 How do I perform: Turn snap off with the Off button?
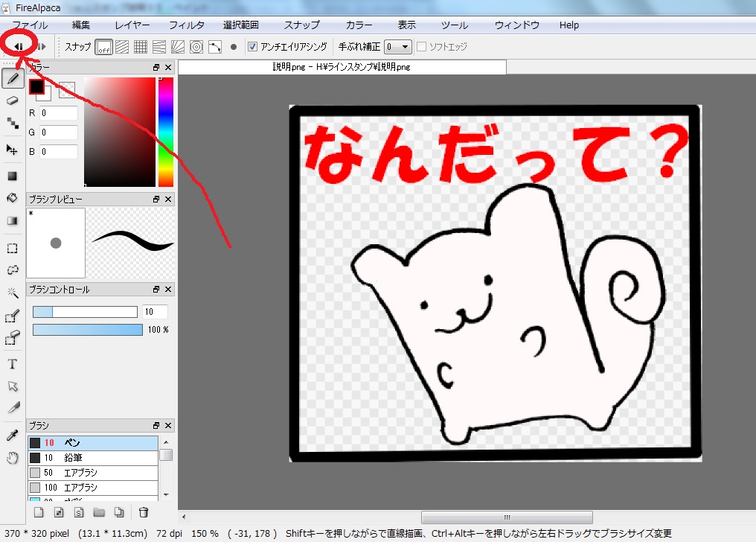point(102,45)
